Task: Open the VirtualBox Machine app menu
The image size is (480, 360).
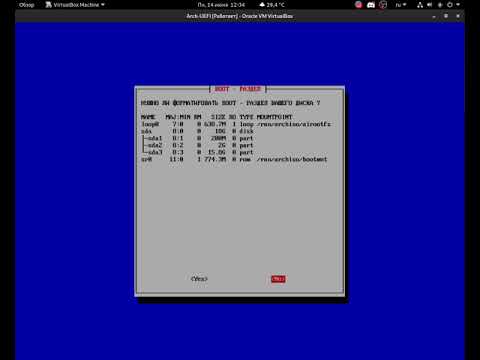Action: [x=75, y=5]
